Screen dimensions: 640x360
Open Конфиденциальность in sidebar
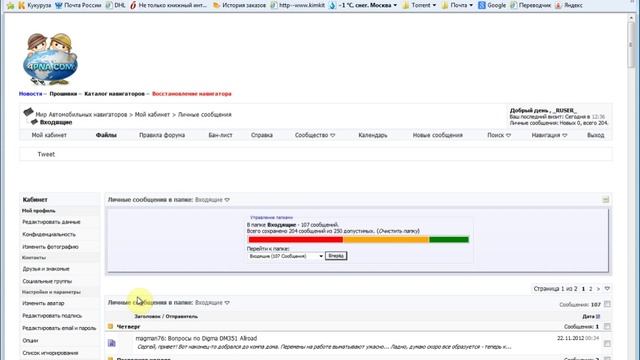pos(49,235)
